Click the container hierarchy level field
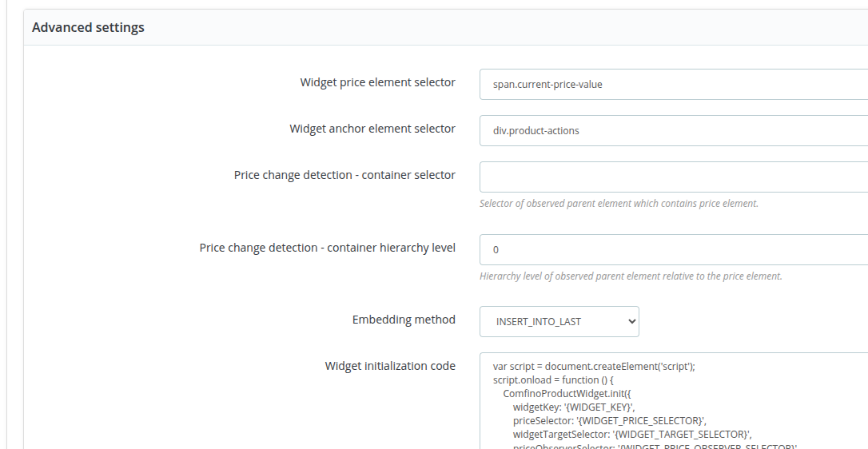Screen dimensions: 868x449 (674, 250)
